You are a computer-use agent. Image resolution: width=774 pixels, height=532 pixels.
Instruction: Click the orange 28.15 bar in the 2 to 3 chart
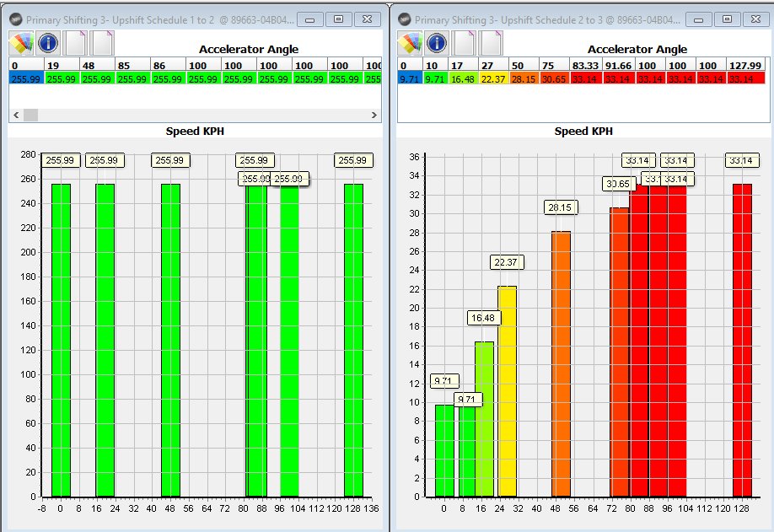coord(561,364)
